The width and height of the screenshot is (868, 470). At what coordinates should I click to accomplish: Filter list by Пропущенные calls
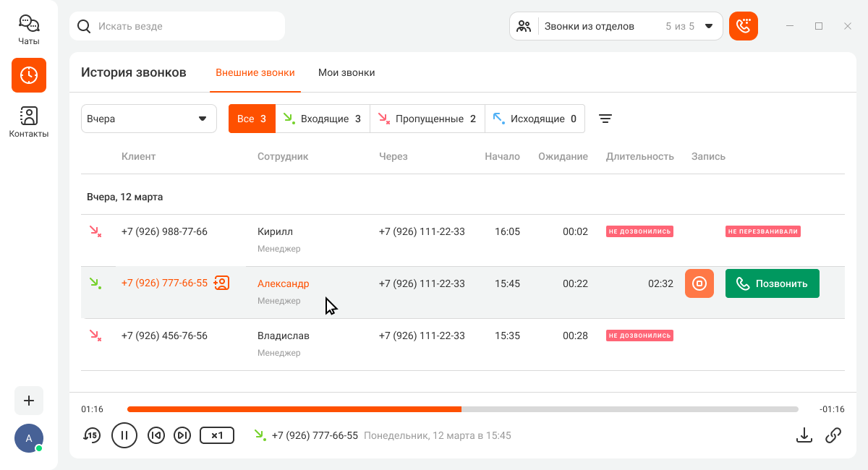click(x=427, y=119)
